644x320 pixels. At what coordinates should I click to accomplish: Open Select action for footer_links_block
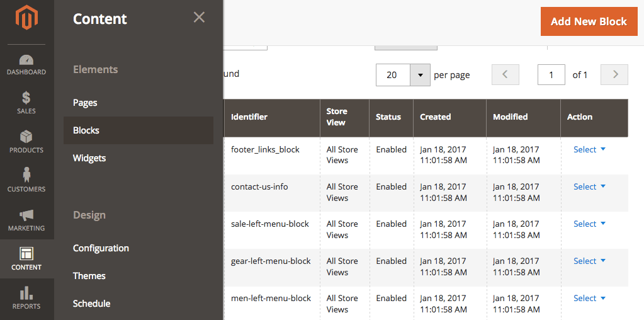pos(589,149)
